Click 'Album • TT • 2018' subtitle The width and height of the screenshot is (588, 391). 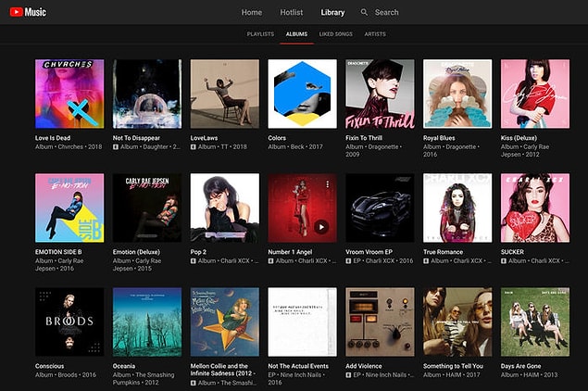click(222, 147)
